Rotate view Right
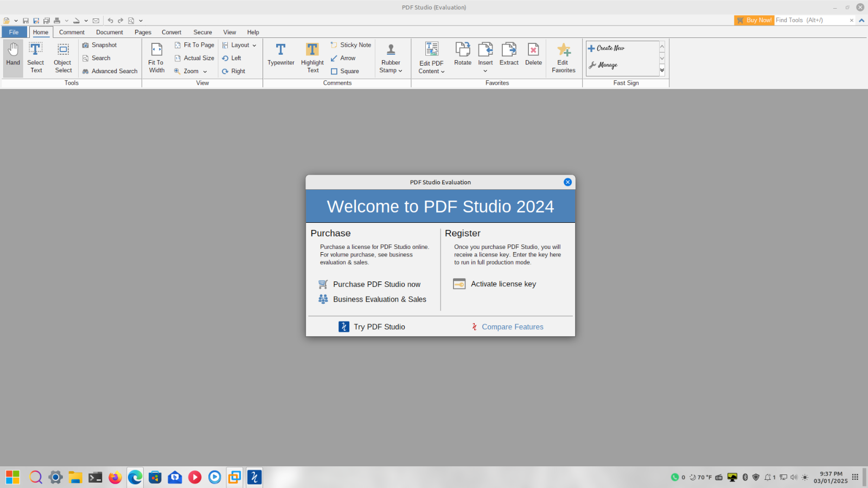This screenshot has height=488, width=868. [233, 71]
